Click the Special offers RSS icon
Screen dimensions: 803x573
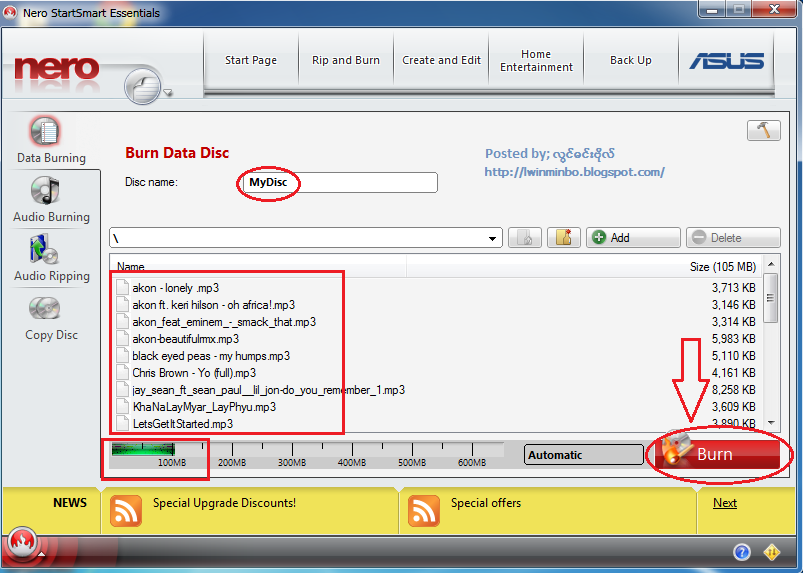pos(424,511)
